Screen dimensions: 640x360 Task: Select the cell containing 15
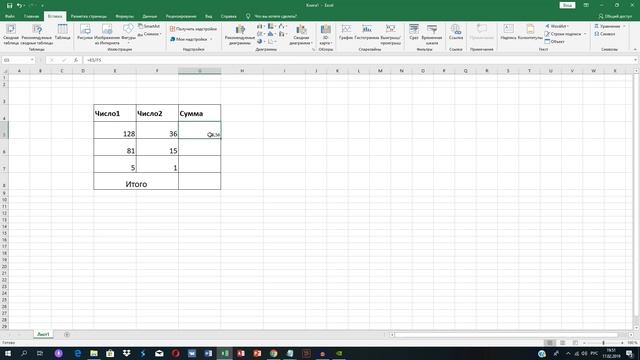157,147
